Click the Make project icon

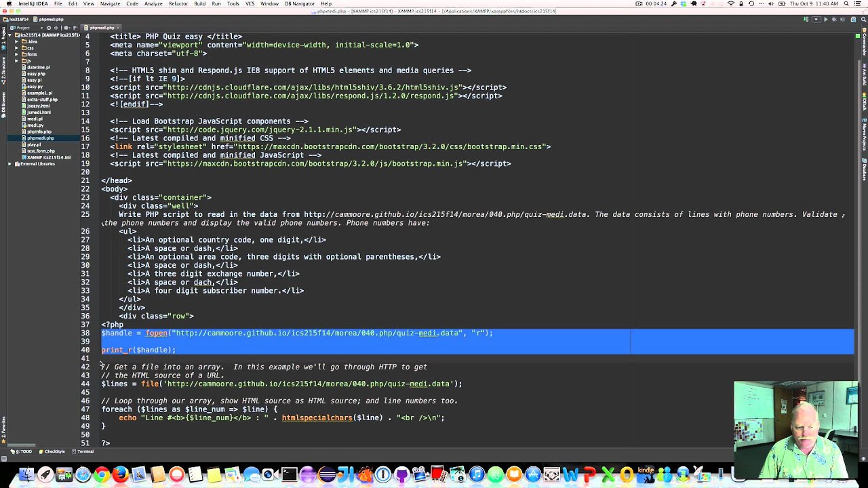(806, 20)
